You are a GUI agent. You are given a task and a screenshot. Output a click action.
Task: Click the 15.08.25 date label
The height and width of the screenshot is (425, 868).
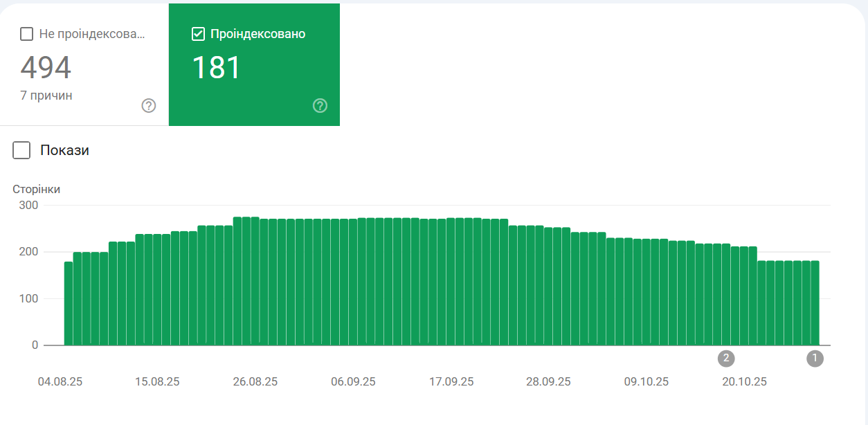pos(157,381)
